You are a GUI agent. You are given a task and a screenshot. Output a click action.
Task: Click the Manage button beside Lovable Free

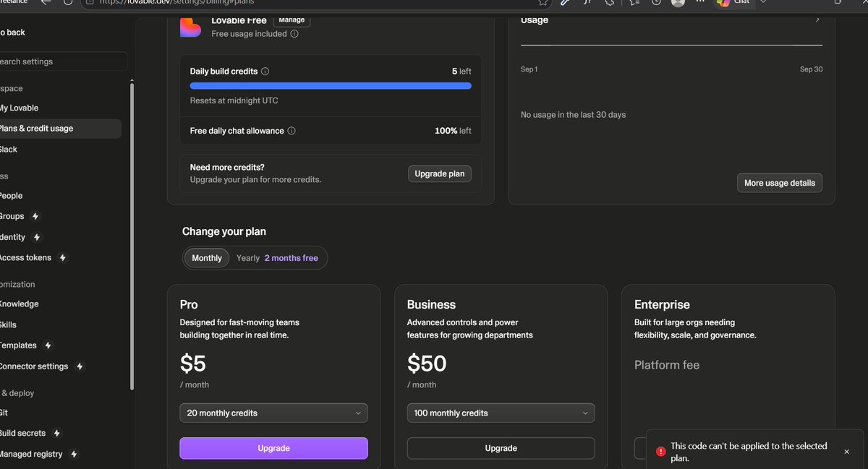292,20
